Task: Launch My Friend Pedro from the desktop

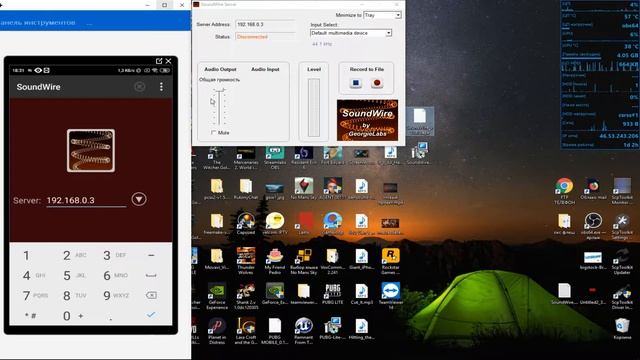Action: click(275, 261)
